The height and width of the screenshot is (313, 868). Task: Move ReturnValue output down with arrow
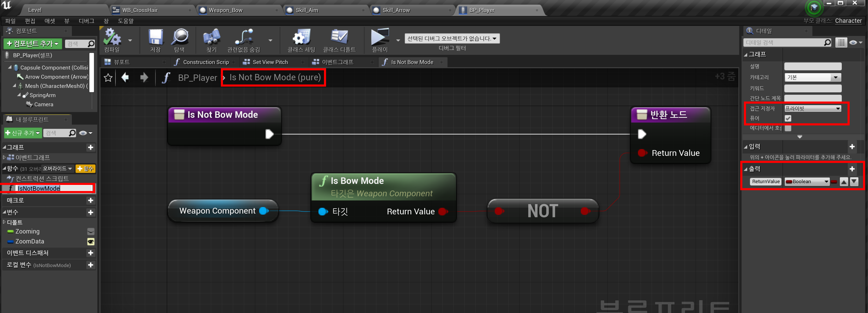tap(854, 182)
